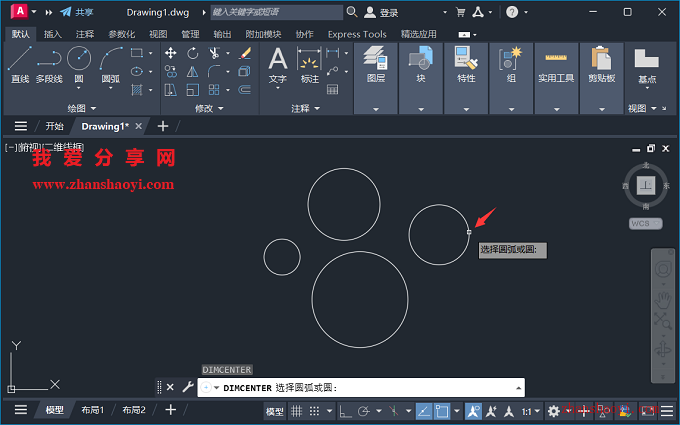This screenshot has height=425, width=680.
Task: Toggle Ortho mode in status bar
Action: [345, 411]
